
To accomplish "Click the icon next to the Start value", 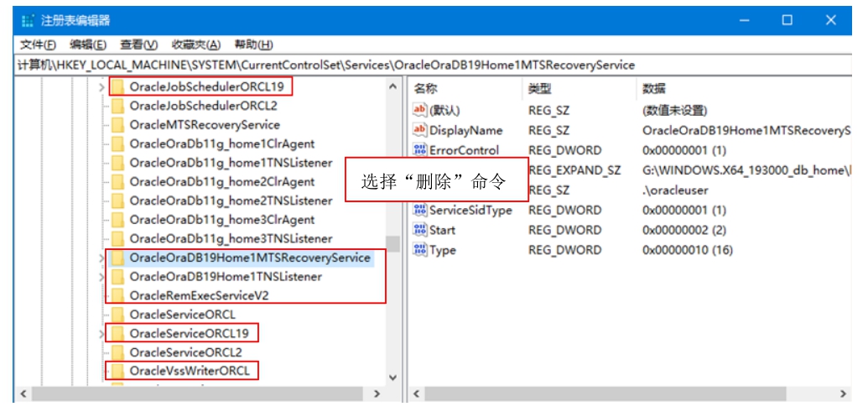I will pos(420,230).
